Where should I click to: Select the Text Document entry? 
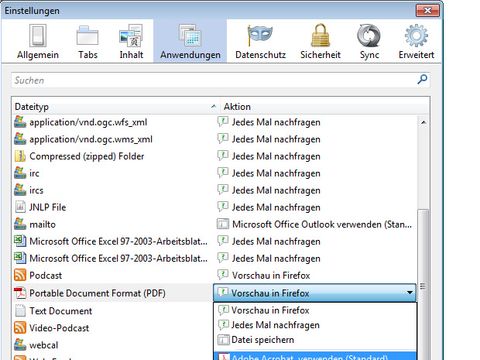(113, 311)
